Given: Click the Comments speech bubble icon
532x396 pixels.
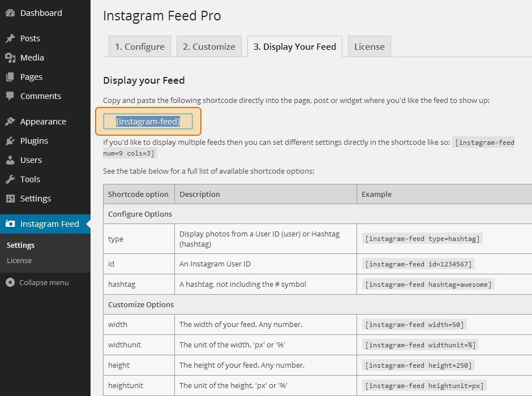Looking at the screenshot, I should coord(10,96).
